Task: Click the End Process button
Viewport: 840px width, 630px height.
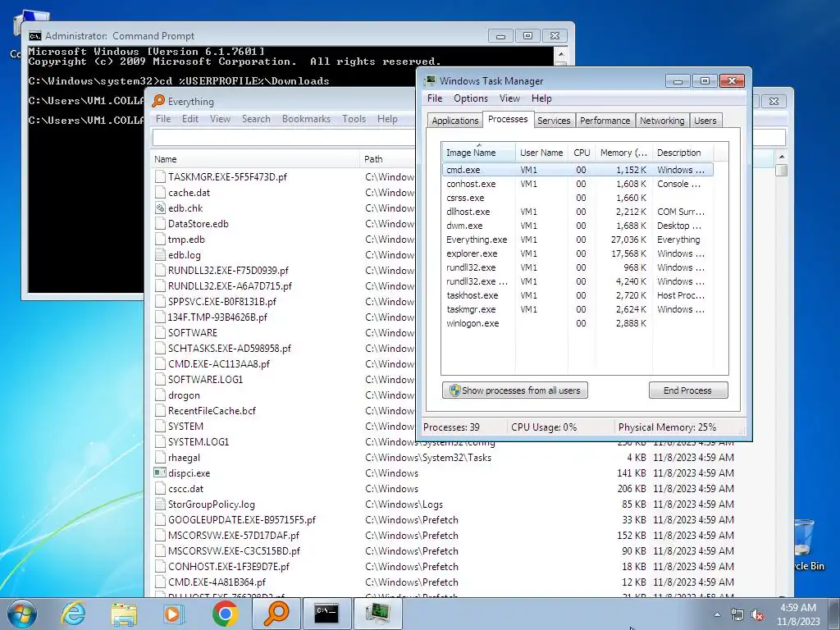Action: 688,390
